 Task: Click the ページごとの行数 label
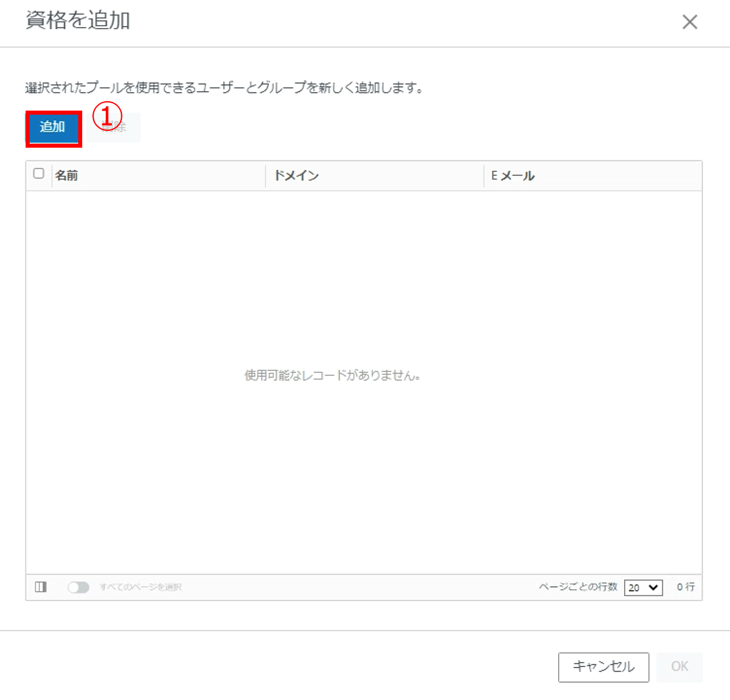578,587
